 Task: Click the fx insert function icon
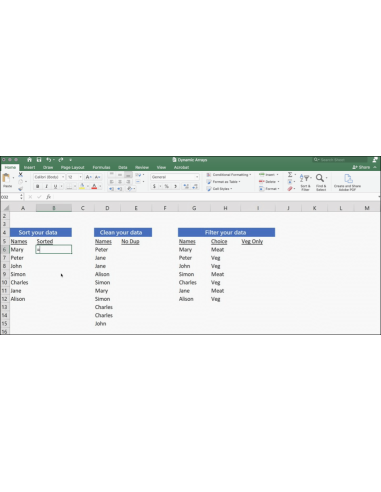pyautogui.click(x=49, y=197)
